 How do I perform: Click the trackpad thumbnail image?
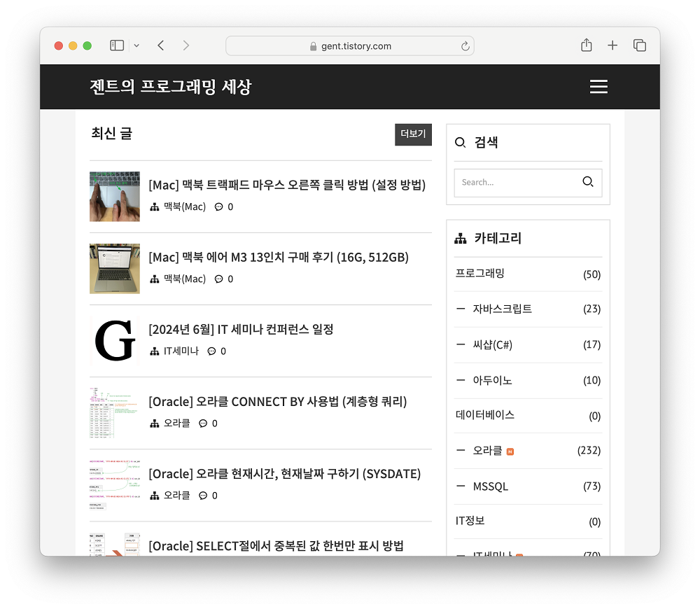tap(115, 197)
